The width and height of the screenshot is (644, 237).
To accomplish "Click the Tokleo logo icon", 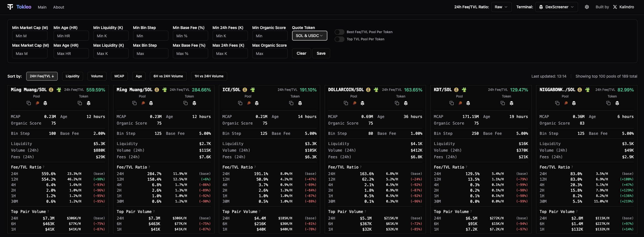I will click(x=10, y=7).
